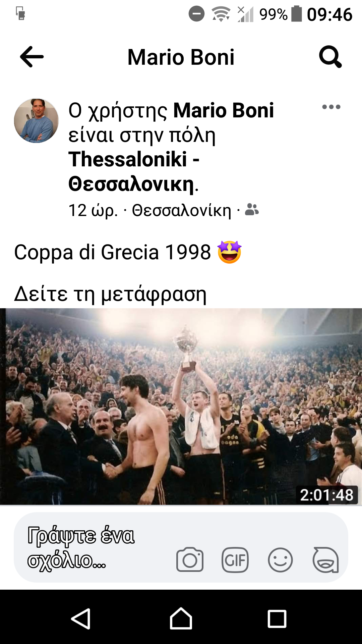Tap the back arrow icon
The width and height of the screenshot is (362, 644).
[x=32, y=57]
